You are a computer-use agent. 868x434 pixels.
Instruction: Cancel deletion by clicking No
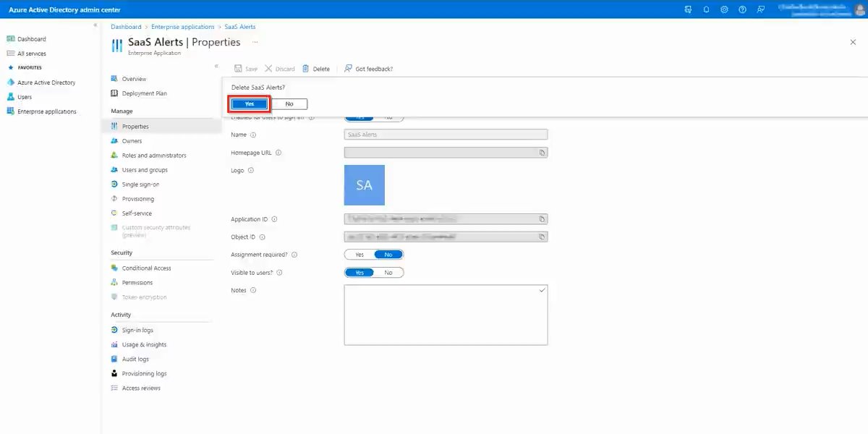pos(289,104)
